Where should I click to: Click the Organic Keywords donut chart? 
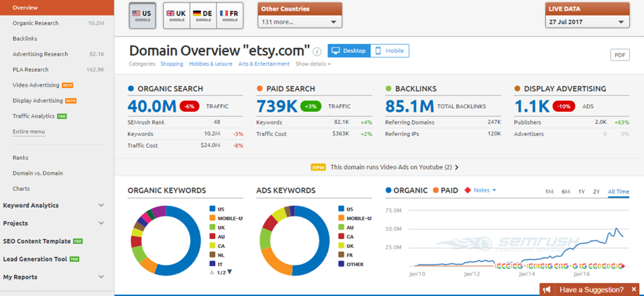(x=166, y=241)
